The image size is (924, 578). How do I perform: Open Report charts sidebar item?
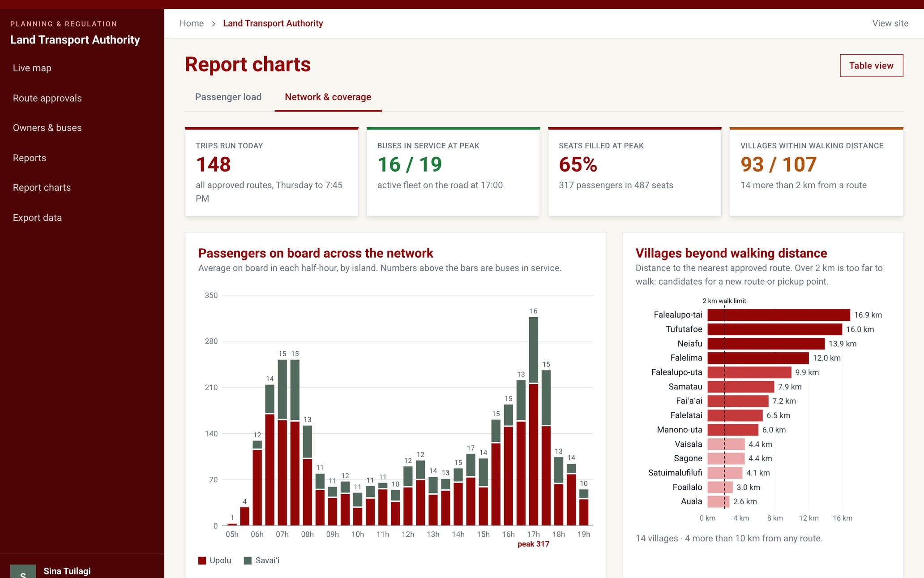(x=42, y=187)
